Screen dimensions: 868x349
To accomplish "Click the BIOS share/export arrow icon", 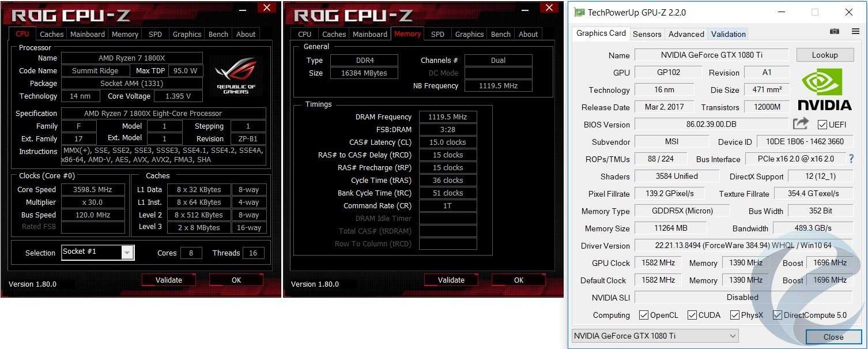I will (801, 123).
